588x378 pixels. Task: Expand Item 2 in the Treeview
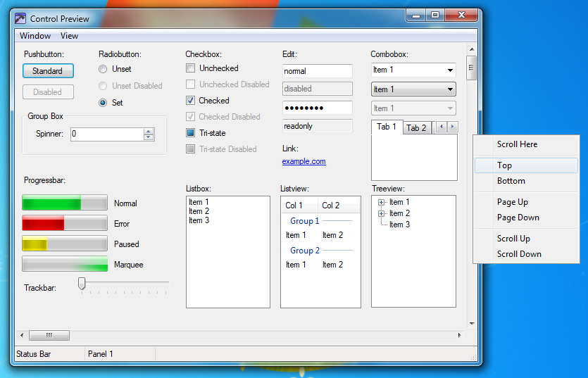(382, 214)
